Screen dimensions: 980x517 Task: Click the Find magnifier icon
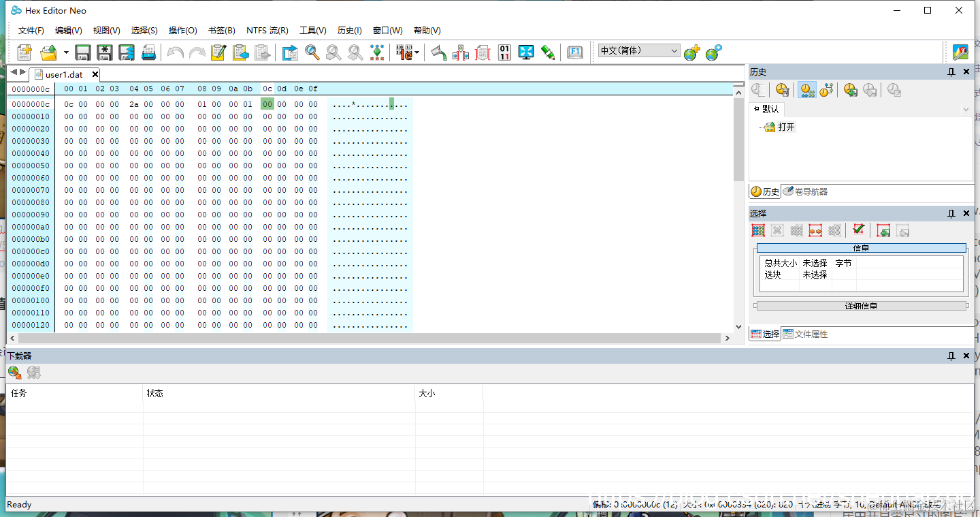coord(312,52)
